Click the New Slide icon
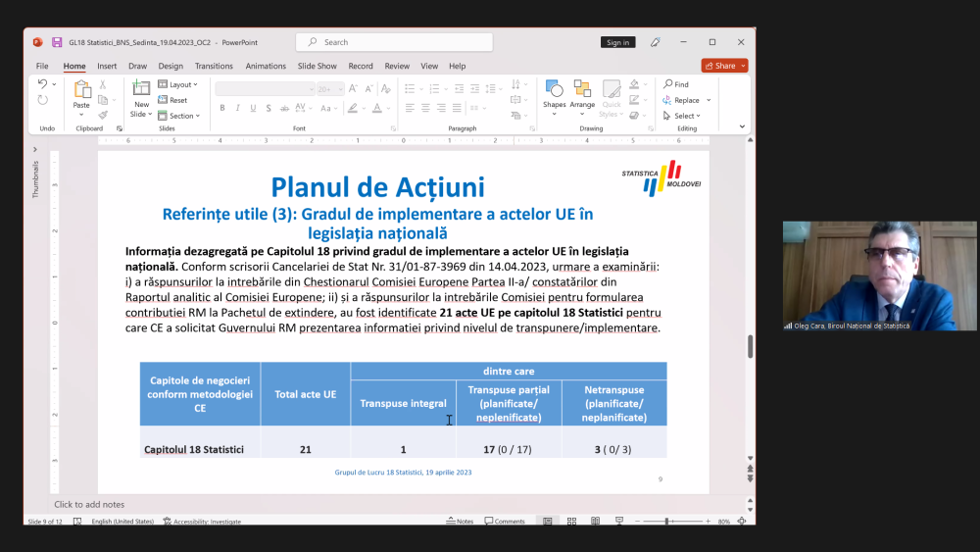 click(x=141, y=89)
